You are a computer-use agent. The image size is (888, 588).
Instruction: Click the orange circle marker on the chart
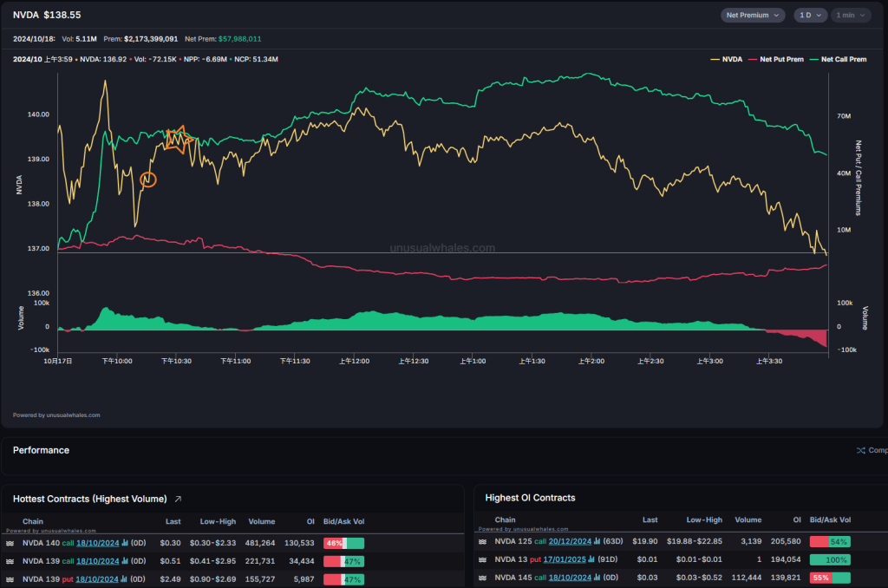tap(148, 180)
